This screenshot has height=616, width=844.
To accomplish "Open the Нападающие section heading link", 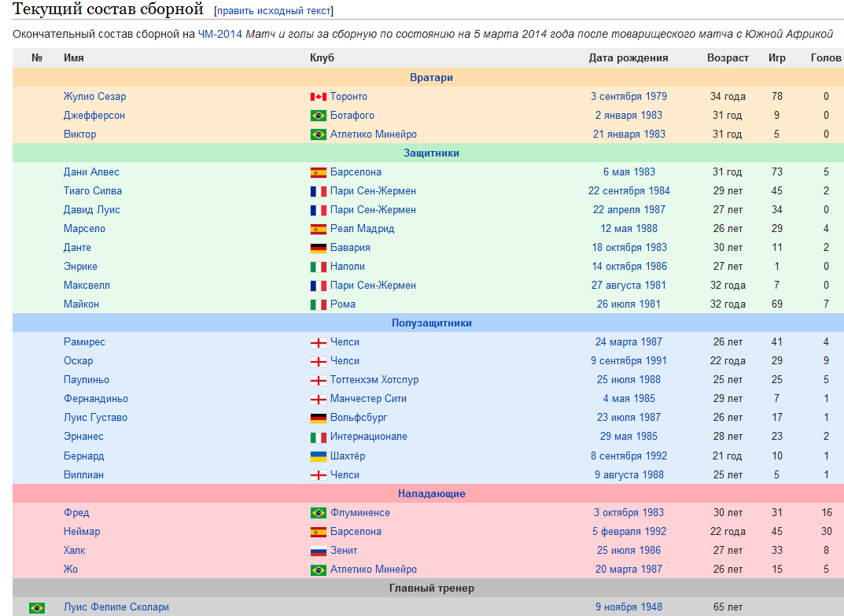I will point(431,493).
